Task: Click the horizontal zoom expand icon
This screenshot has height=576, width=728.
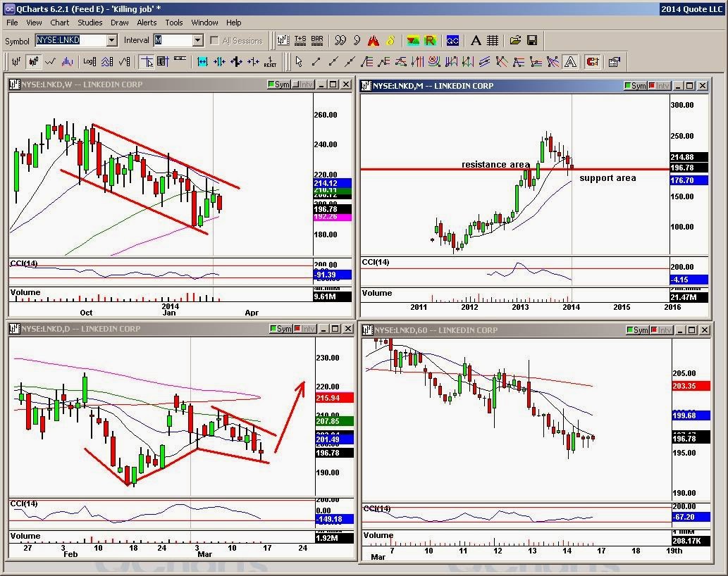Action: pyautogui.click(x=202, y=62)
